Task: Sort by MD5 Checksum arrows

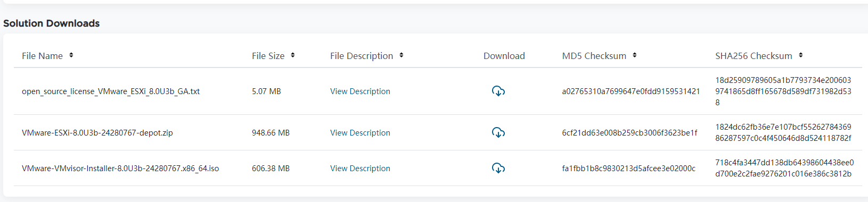Action: (x=635, y=55)
